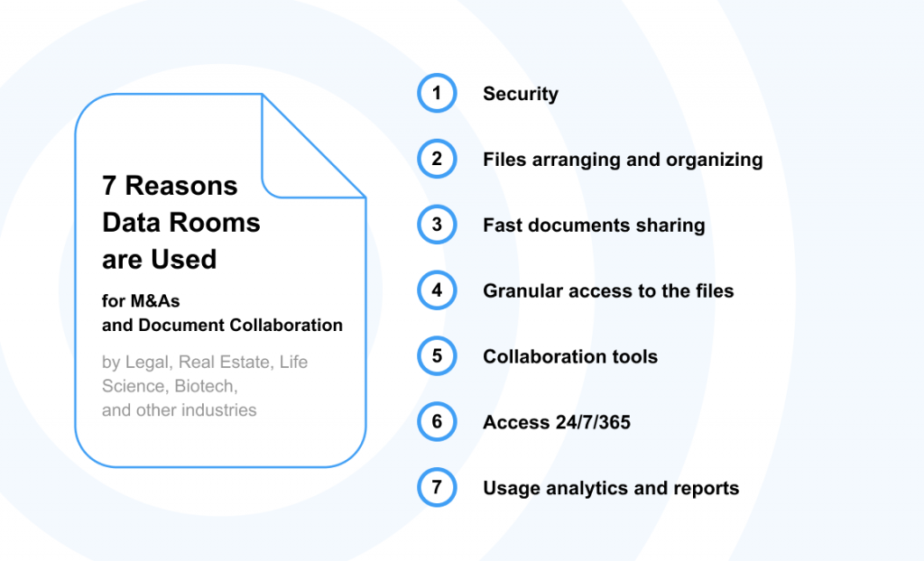924x561 pixels.
Task: Click the Fast documents sharing label
Action: (x=595, y=225)
